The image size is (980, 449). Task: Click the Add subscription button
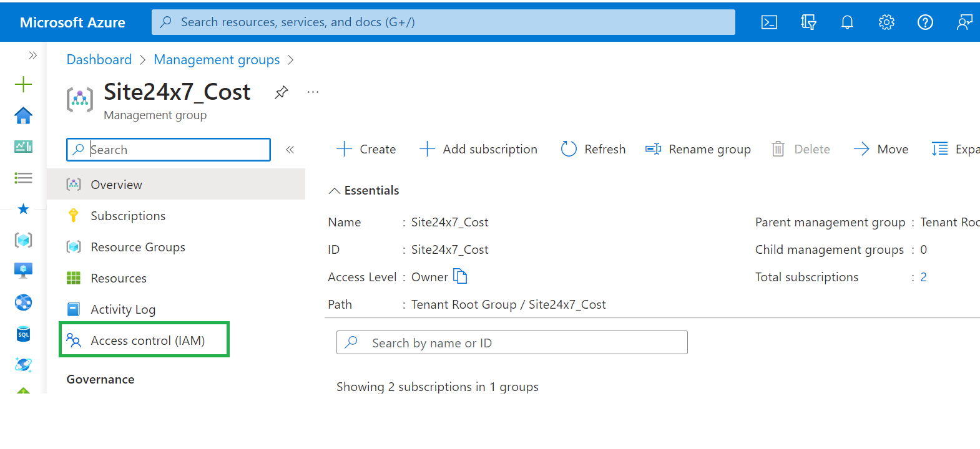pos(478,149)
